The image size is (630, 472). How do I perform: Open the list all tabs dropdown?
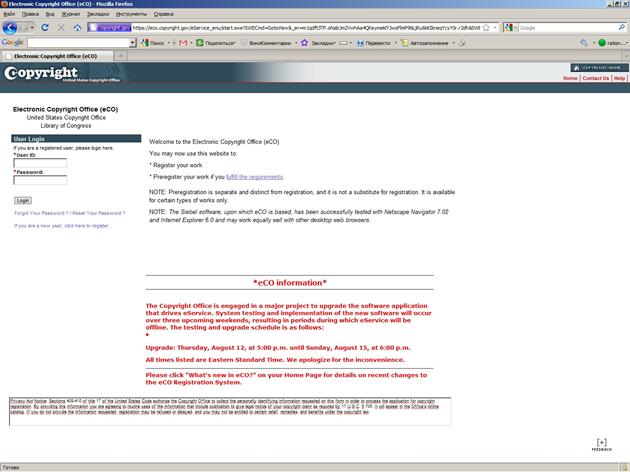[x=626, y=56]
